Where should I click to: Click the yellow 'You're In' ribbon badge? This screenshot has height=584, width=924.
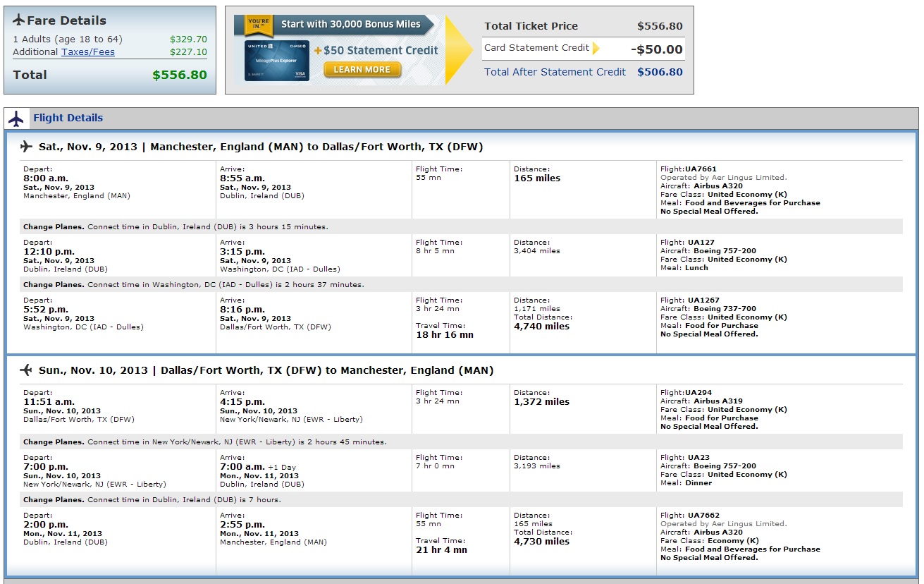(x=258, y=25)
